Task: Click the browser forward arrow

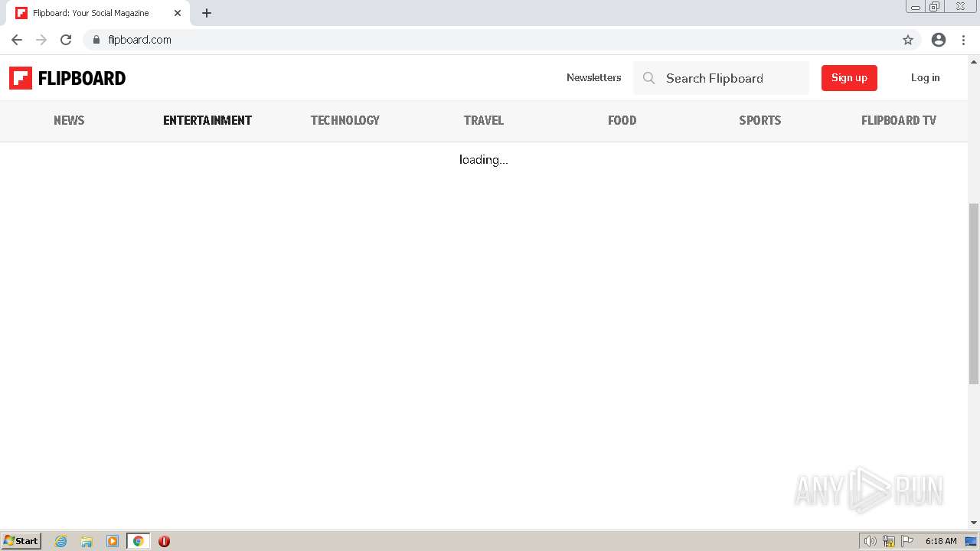Action: point(41,40)
